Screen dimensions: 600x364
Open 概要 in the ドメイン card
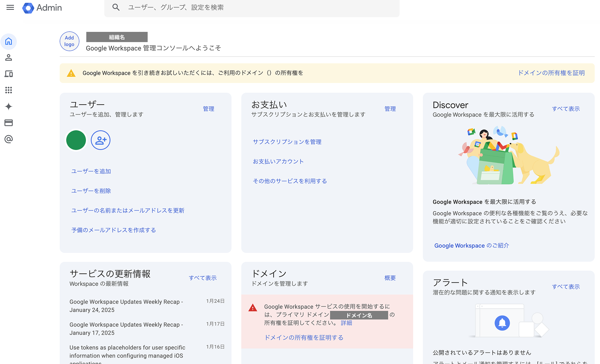pyautogui.click(x=390, y=278)
